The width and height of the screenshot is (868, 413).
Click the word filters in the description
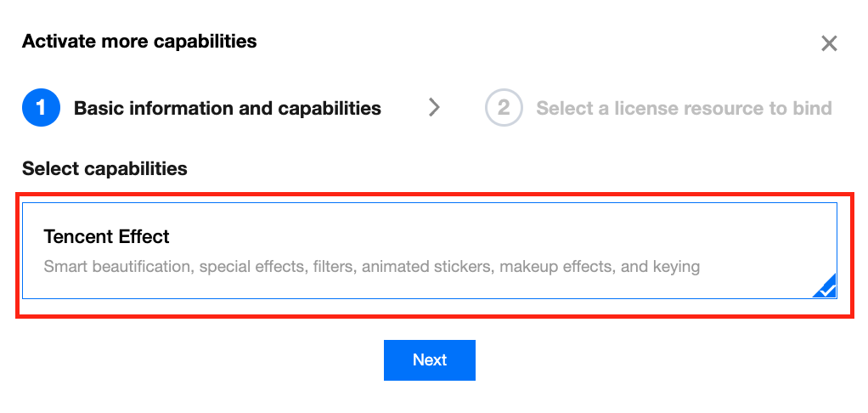[x=333, y=267]
